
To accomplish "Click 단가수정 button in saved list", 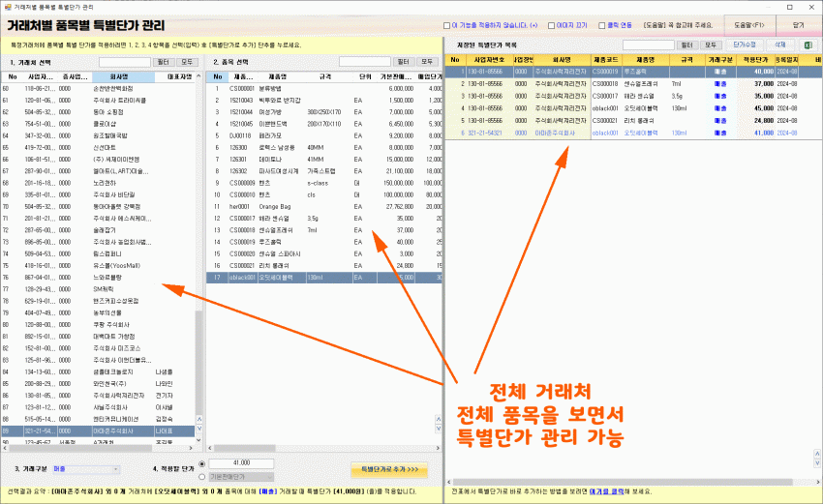I will tap(744, 44).
